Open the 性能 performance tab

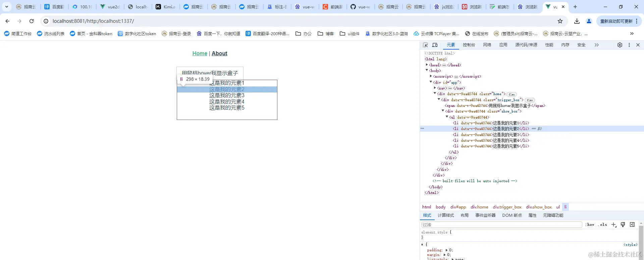tap(549, 45)
